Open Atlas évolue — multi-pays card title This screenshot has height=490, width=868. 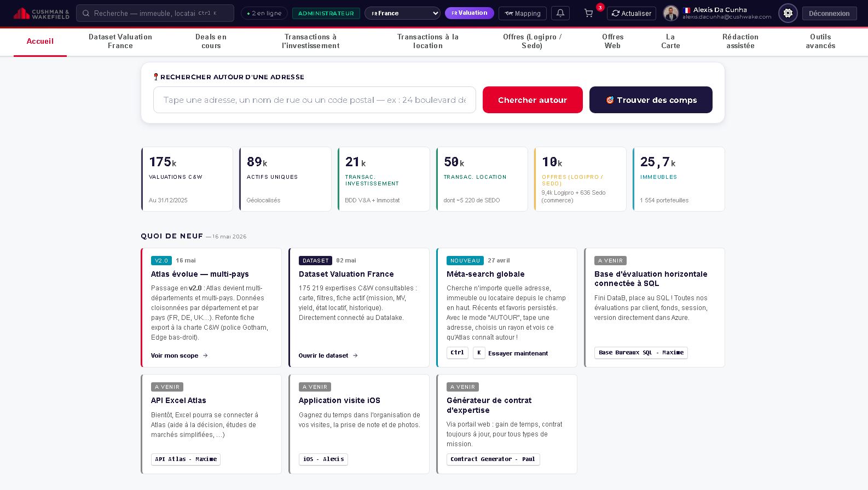200,274
